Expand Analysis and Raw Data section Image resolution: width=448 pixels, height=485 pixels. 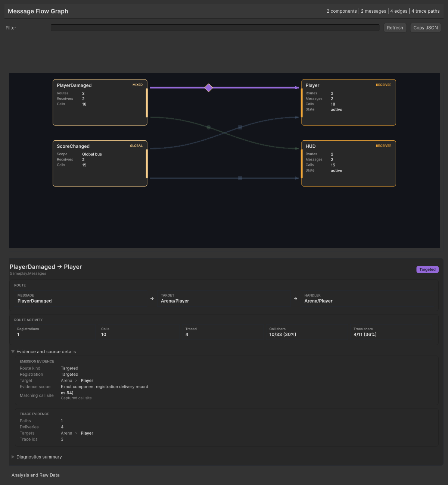pyautogui.click(x=35, y=475)
